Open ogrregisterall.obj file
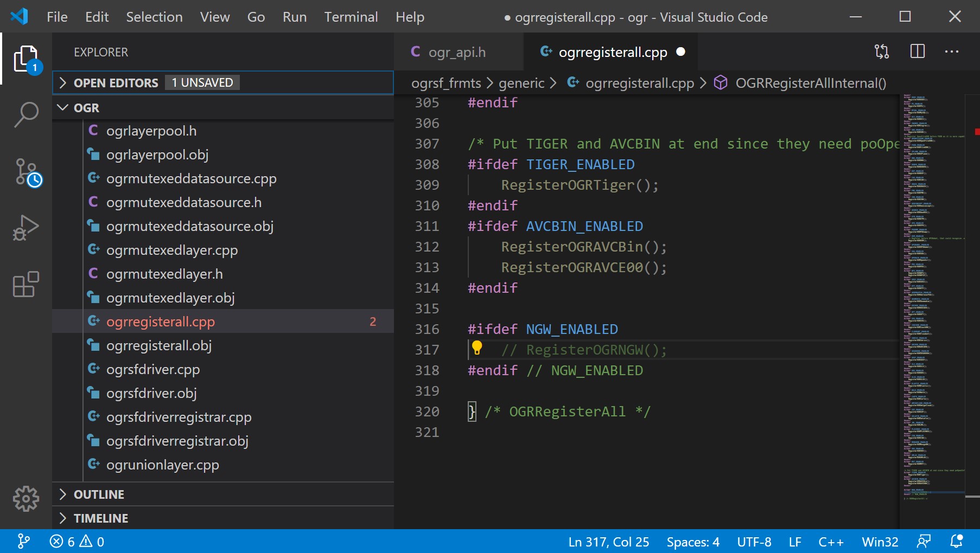This screenshot has height=553, width=980. (x=223, y=345)
